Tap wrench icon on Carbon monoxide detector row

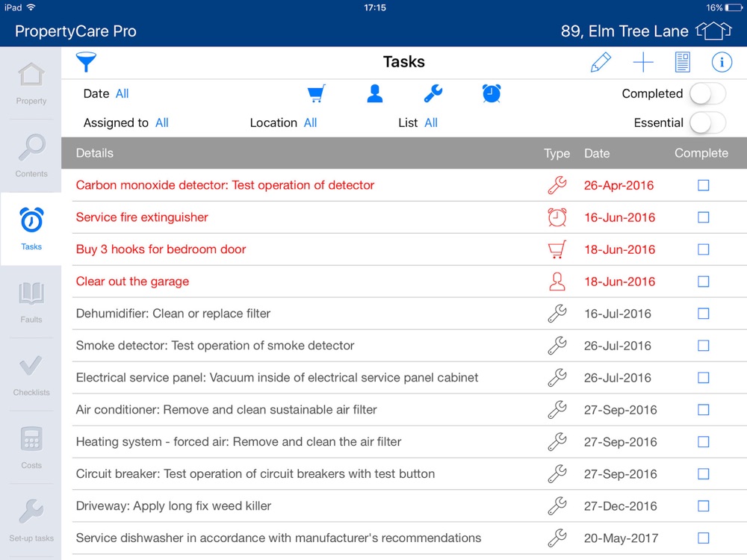pyautogui.click(x=557, y=185)
